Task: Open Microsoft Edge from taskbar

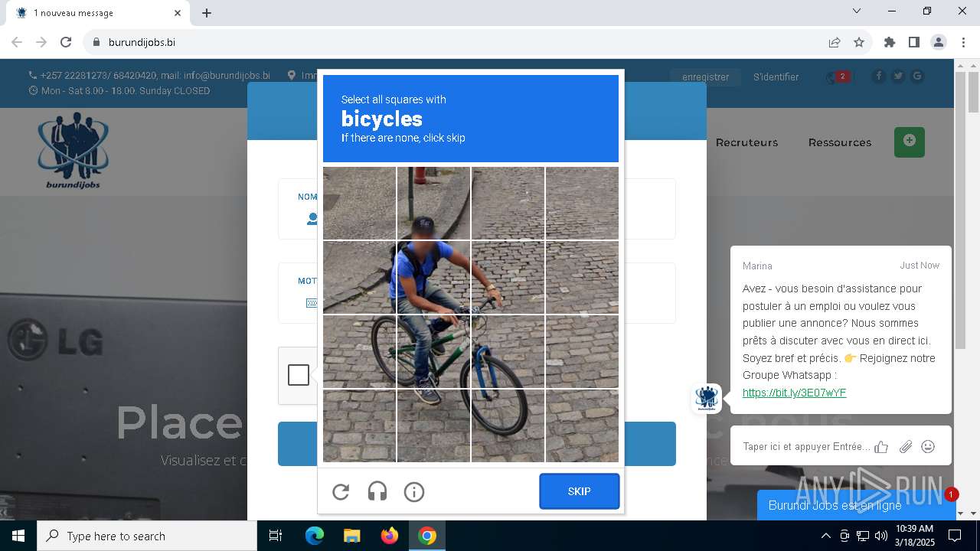Action: click(315, 536)
